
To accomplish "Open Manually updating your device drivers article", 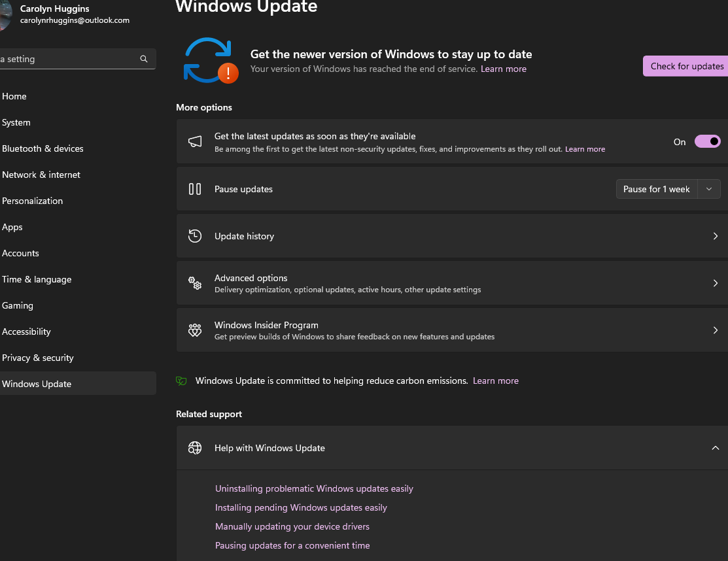I will point(292,526).
